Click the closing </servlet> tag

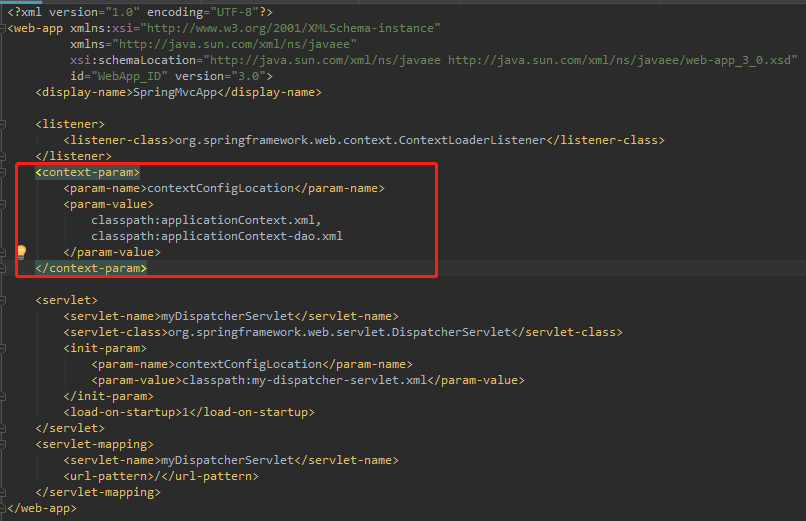pyautogui.click(x=70, y=428)
